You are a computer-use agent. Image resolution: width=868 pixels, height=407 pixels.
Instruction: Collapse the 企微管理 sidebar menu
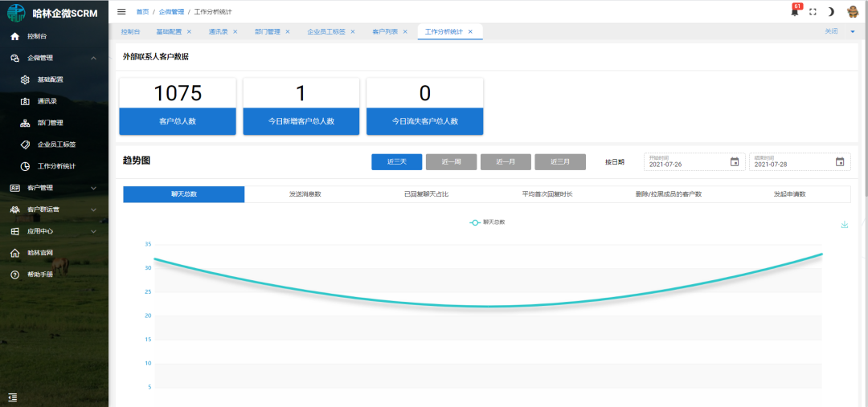94,59
